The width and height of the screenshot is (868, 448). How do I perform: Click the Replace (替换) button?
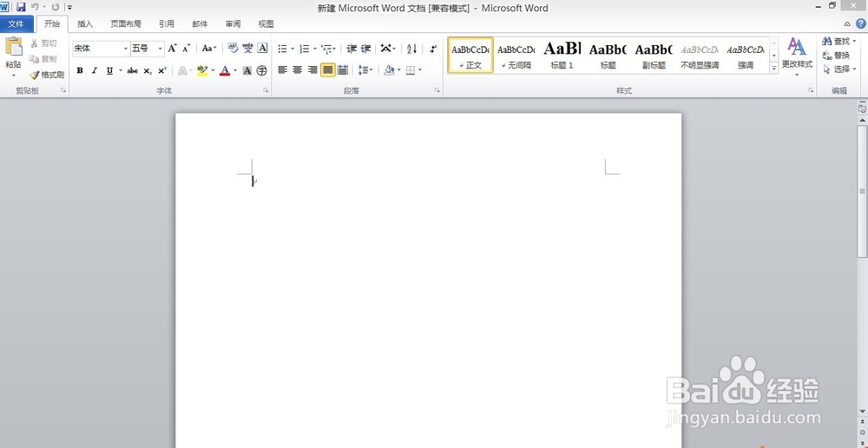click(x=837, y=56)
